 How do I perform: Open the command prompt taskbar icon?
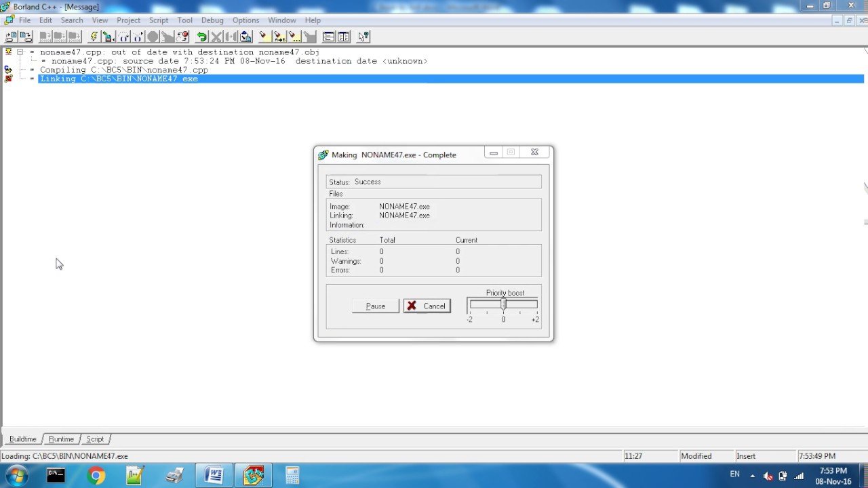coord(56,476)
